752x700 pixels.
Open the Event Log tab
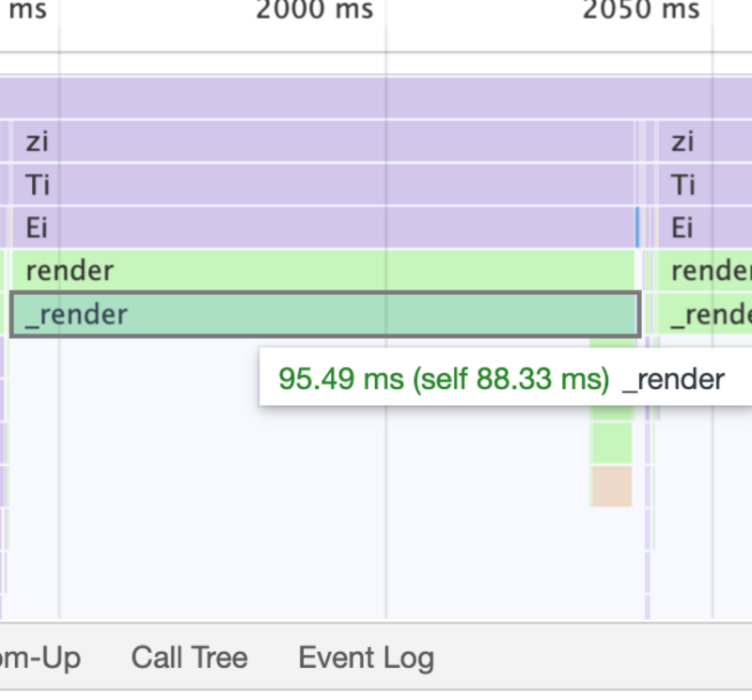coord(366,658)
